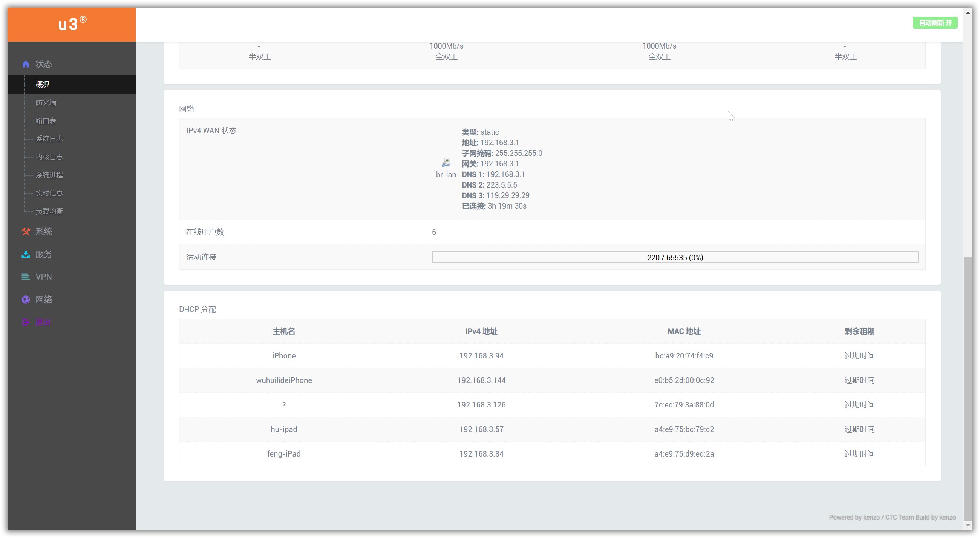Screen dimensions: 980x538
Task: Click the download icon beside 服务
Action: (x=26, y=254)
